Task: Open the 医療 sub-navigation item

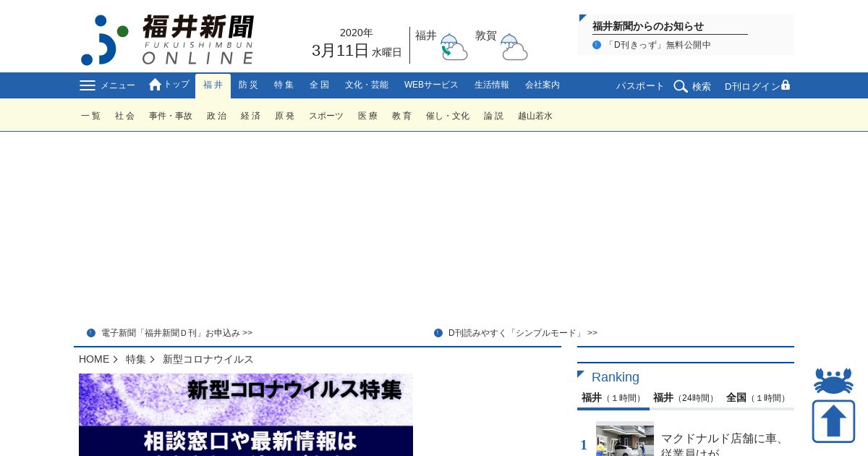Action: pos(368,116)
